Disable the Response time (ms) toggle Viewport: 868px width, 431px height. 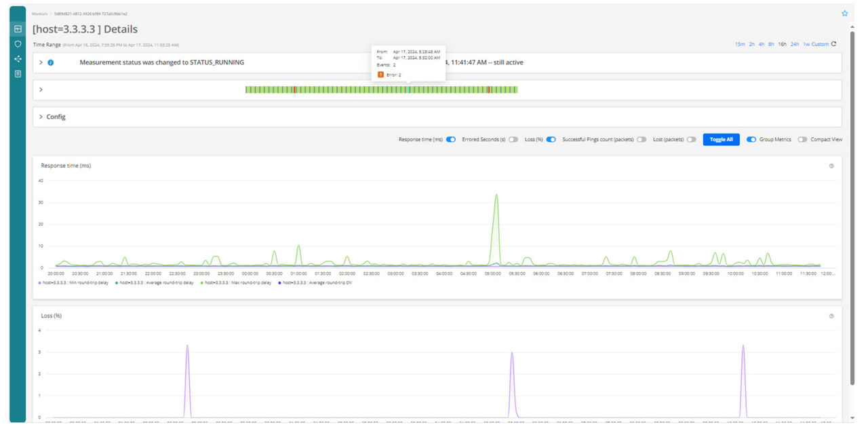[449, 139]
